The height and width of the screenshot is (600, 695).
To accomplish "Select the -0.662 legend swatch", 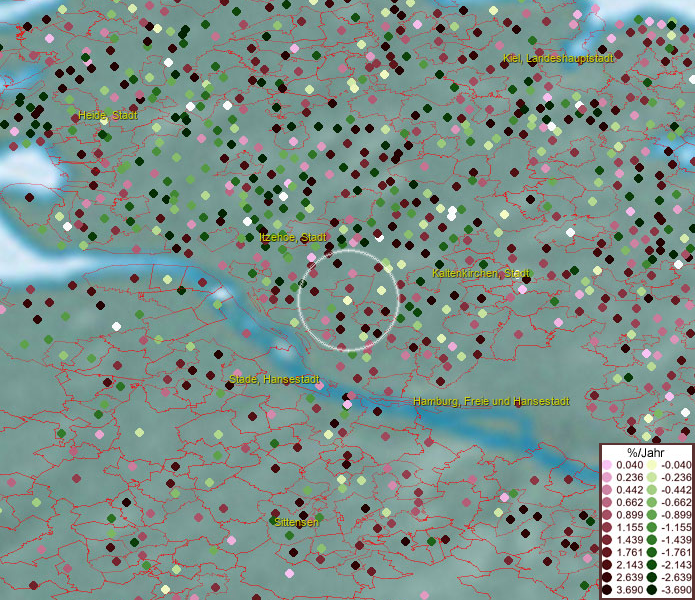I will (652, 503).
